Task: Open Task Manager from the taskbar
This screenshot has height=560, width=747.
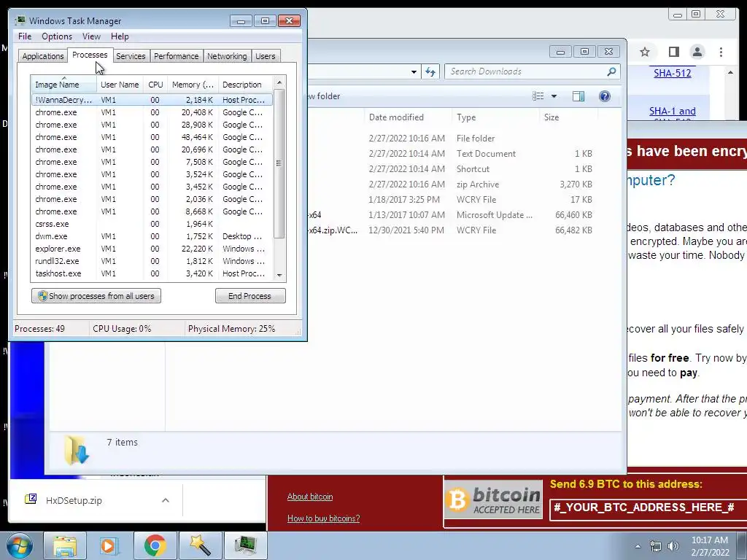Action: 246,545
